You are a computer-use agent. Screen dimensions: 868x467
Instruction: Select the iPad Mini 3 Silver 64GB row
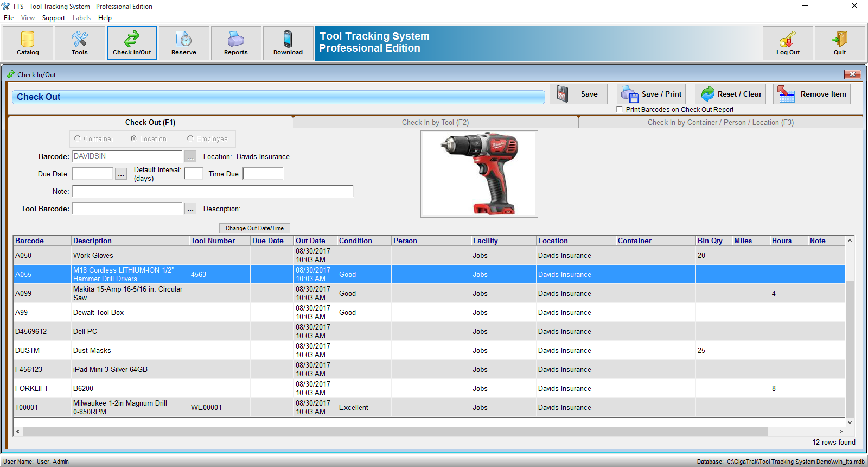[429, 369]
